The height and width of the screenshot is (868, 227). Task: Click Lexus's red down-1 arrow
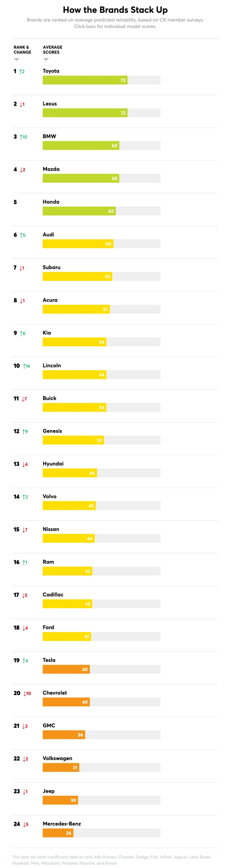coord(21,104)
